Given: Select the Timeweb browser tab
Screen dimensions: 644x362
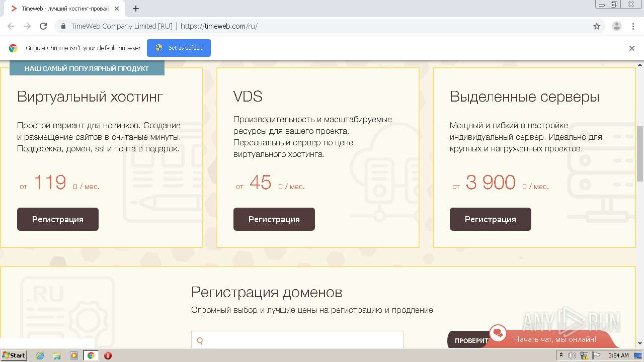Looking at the screenshot, I should 65,9.
